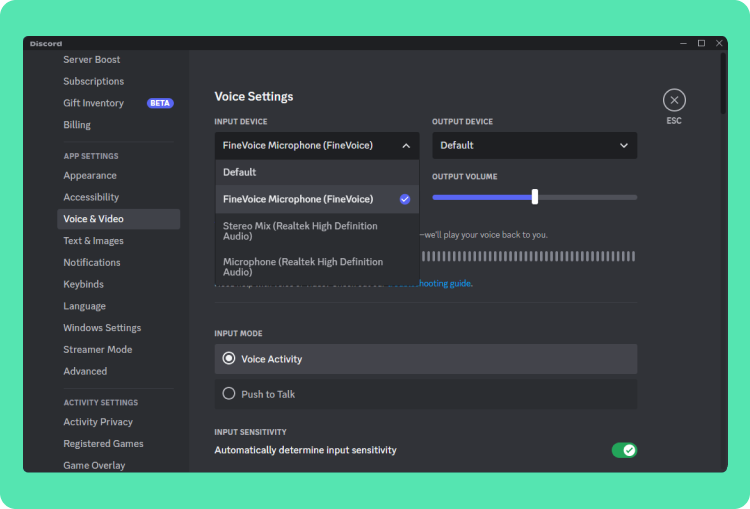
Task: Choose FineVoice Microphone (FineVoice) option
Action: [317, 199]
